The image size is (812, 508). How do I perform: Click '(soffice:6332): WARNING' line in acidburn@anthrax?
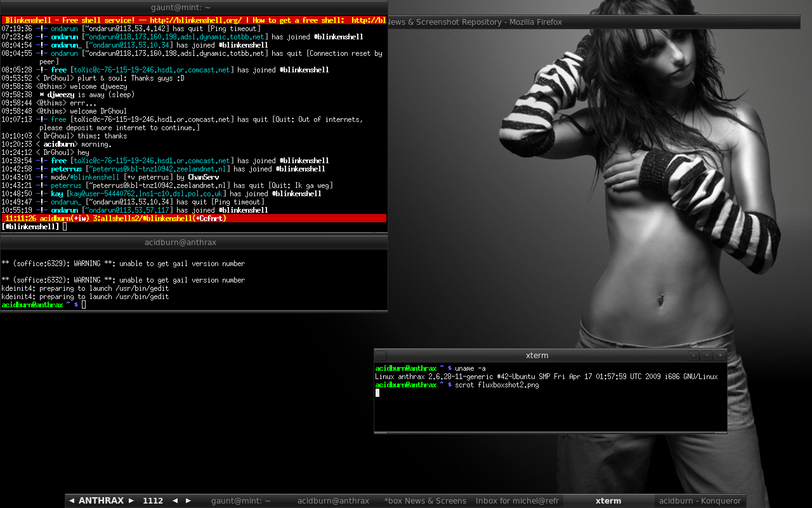(123, 280)
